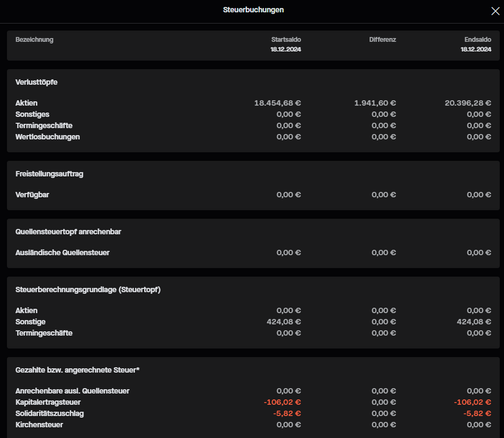Screen dimensions: 504x438
Task: Click the Differenz column header
Action: point(383,40)
